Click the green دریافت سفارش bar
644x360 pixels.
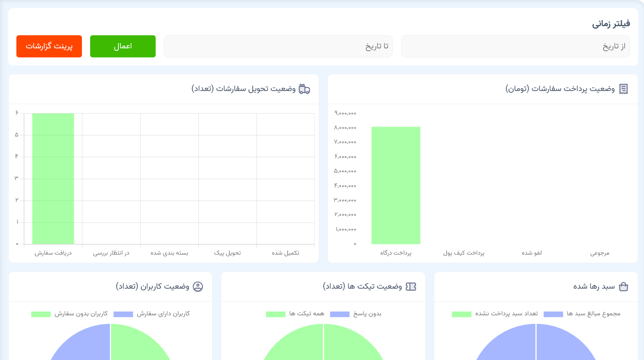click(x=53, y=178)
